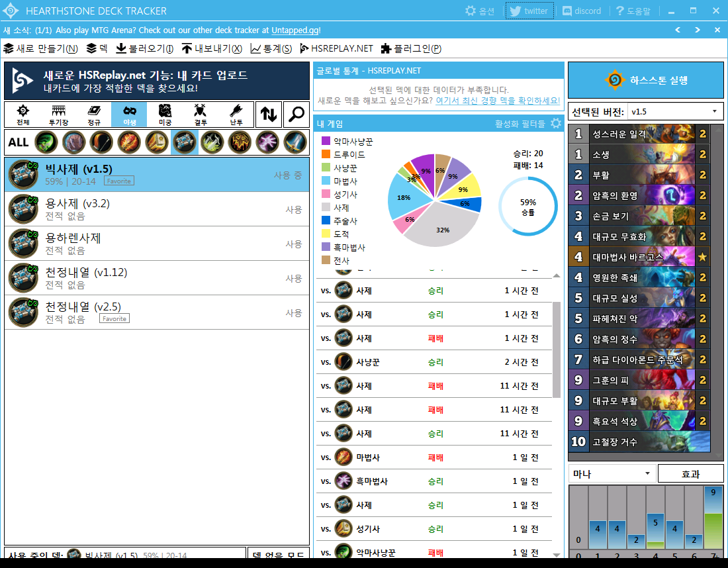728x568 pixels.
Task: Select the 전체 format filter
Action: pyautogui.click(x=23, y=115)
